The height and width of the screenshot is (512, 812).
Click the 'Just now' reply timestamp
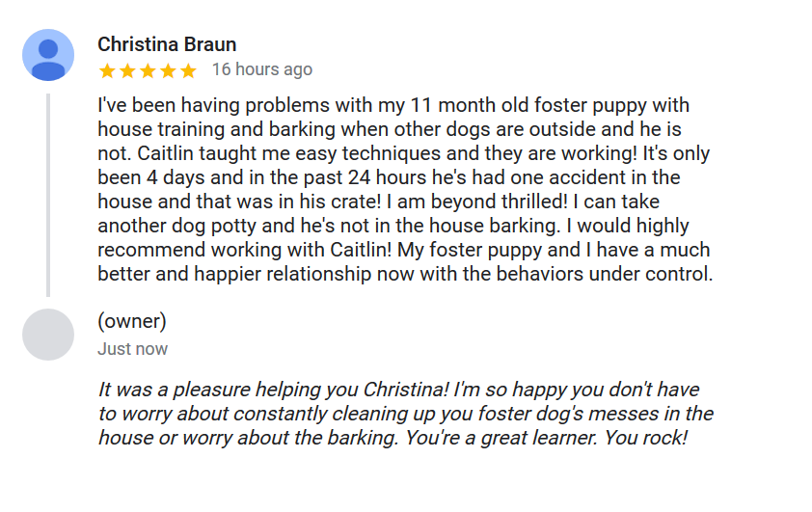coord(132,349)
